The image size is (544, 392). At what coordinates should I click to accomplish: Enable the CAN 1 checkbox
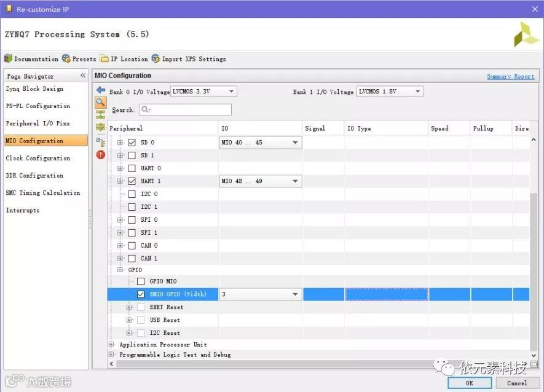point(132,259)
